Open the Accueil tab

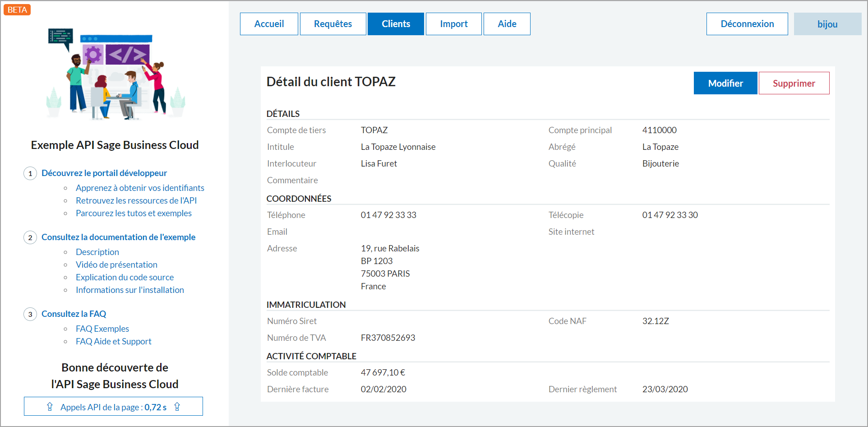[x=269, y=24]
